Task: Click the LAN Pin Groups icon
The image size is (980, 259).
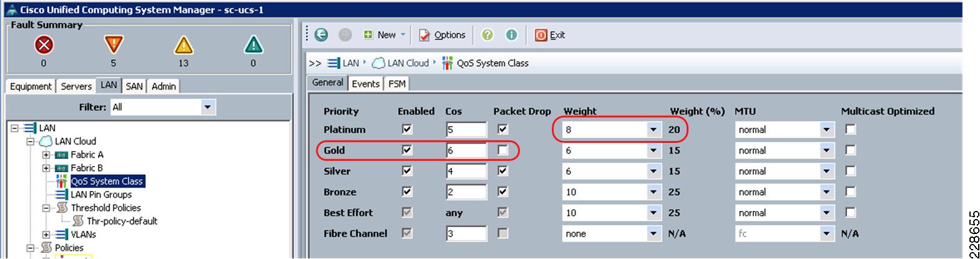Action: [61, 195]
